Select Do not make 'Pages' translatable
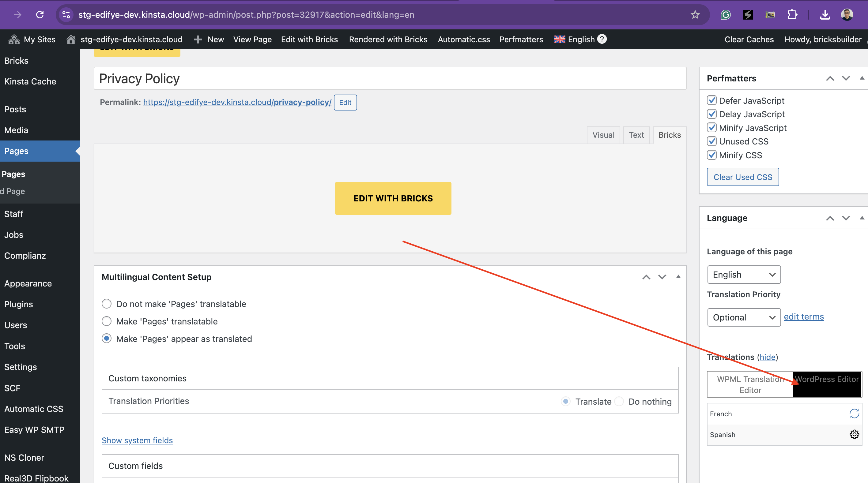The width and height of the screenshot is (868, 483). 107,304
